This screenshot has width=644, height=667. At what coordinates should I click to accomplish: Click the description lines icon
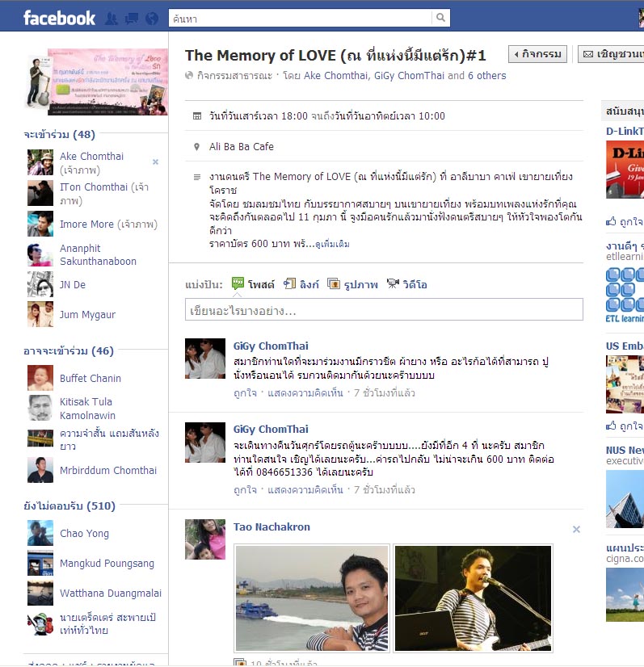click(x=197, y=177)
